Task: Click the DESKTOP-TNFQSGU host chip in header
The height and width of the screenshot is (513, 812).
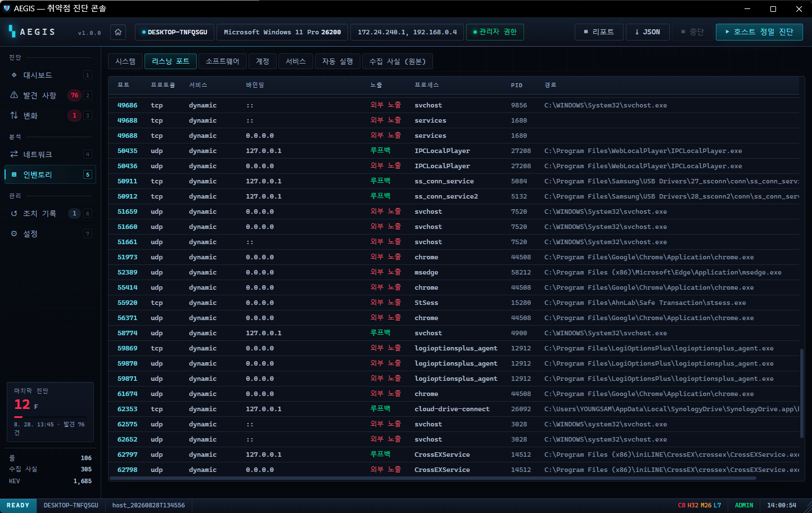Action: [174, 32]
